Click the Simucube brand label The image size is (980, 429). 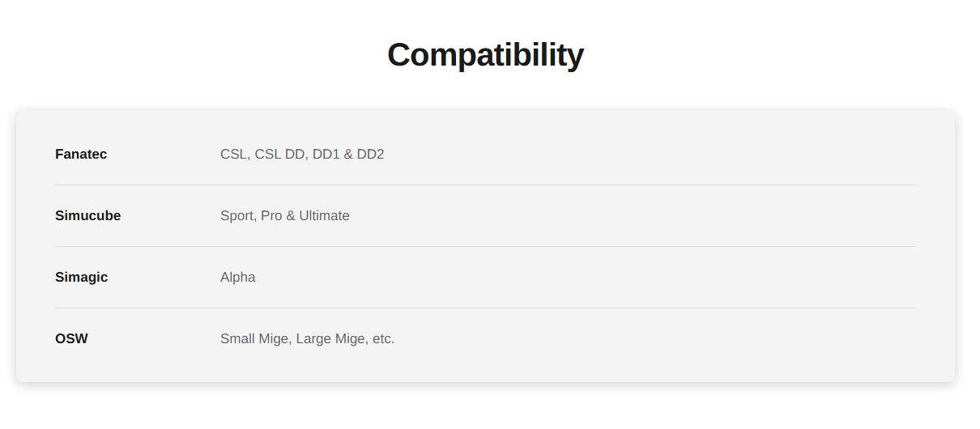pos(87,215)
